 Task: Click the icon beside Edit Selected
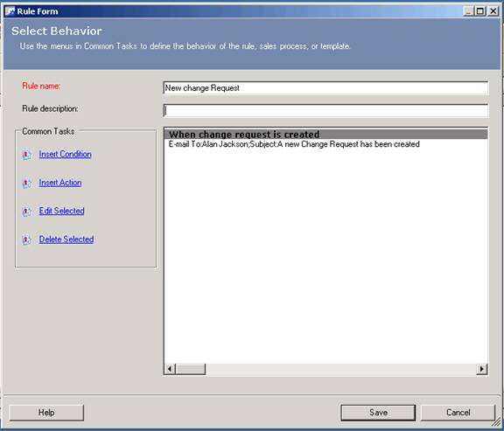[x=26, y=212]
